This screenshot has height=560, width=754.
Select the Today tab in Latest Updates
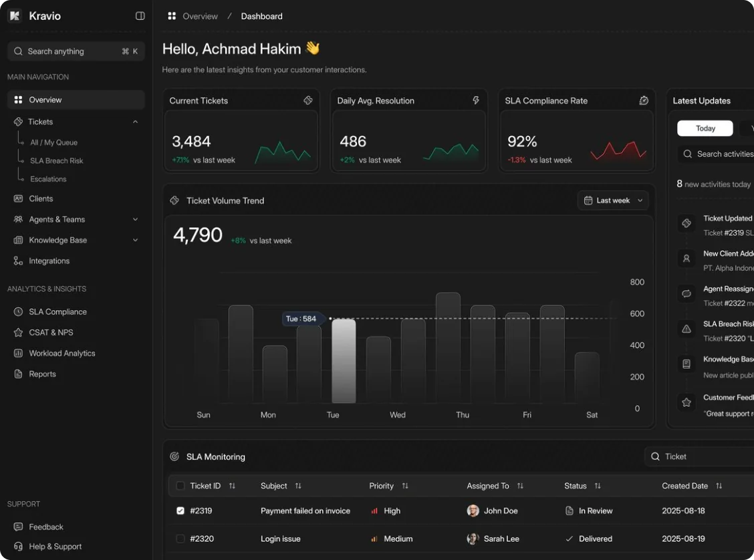coord(705,128)
